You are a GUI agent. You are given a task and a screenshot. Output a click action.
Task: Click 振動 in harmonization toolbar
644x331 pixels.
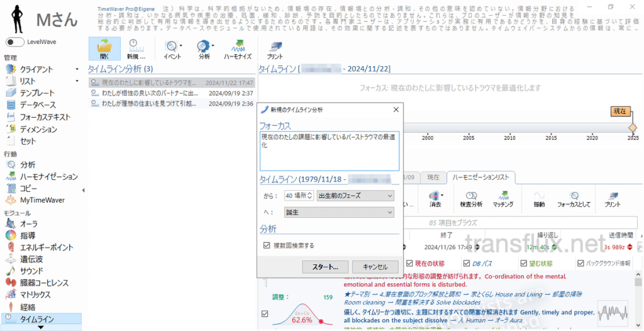[539, 199]
